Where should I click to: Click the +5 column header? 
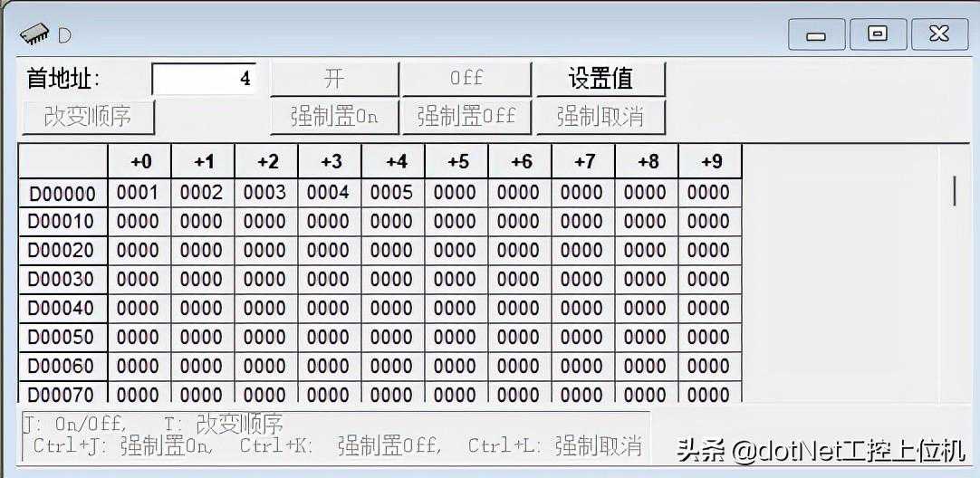coord(457,162)
